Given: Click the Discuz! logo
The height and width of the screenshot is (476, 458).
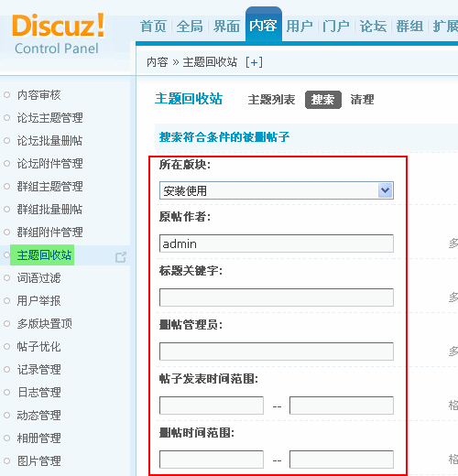Looking at the screenshot, I should point(58,26).
